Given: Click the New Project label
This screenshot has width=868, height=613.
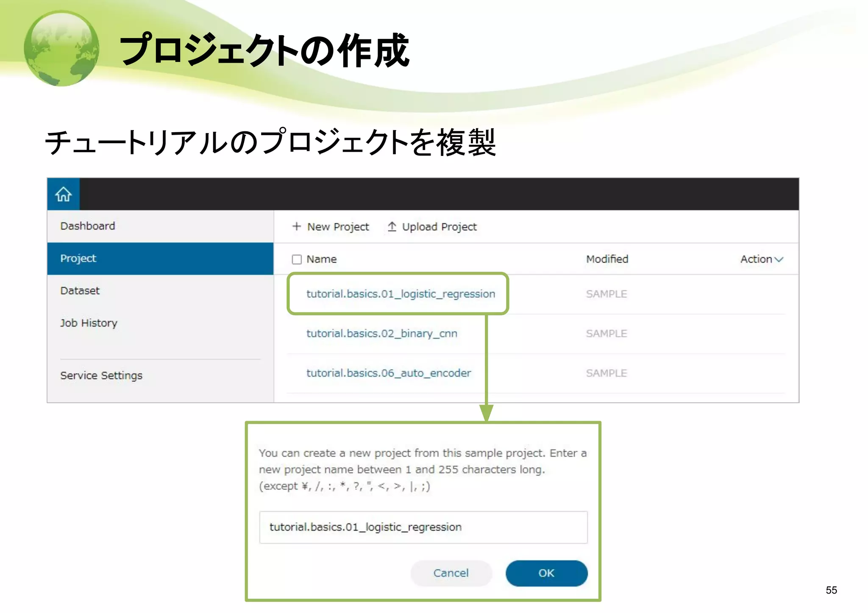Looking at the screenshot, I should pos(338,227).
